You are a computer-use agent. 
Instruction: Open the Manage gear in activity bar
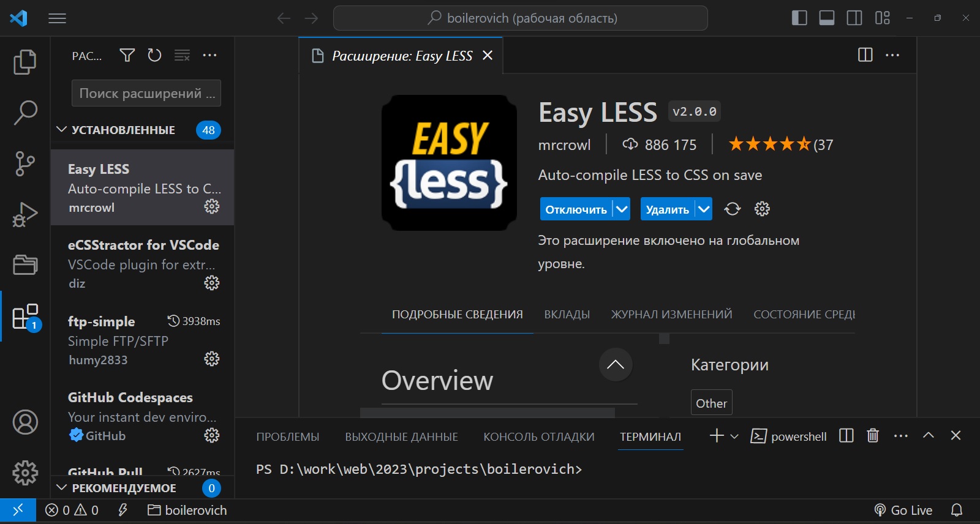(25, 473)
